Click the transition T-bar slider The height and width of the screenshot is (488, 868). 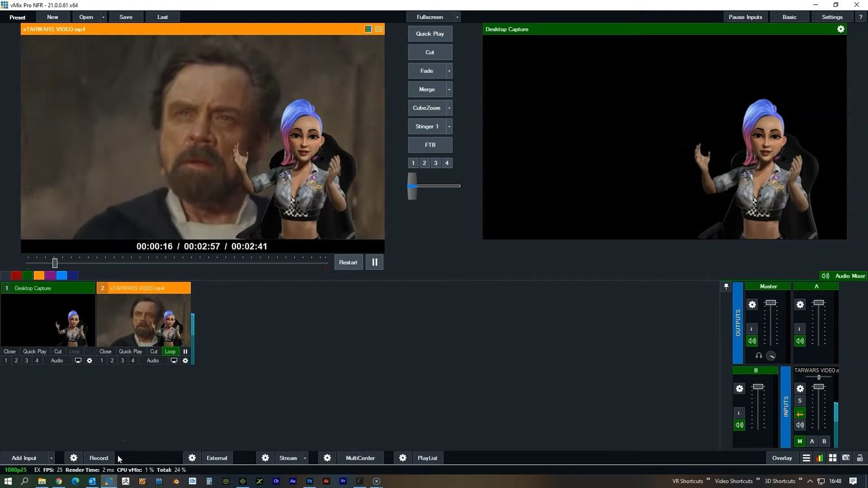(x=412, y=185)
